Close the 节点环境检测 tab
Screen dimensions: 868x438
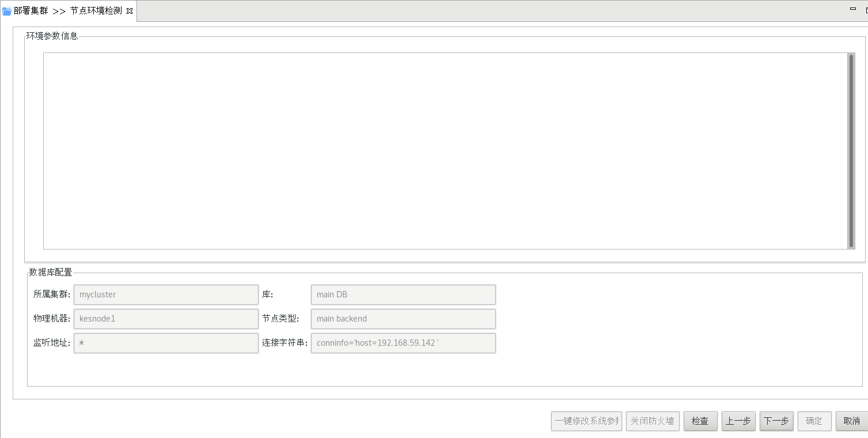point(130,11)
